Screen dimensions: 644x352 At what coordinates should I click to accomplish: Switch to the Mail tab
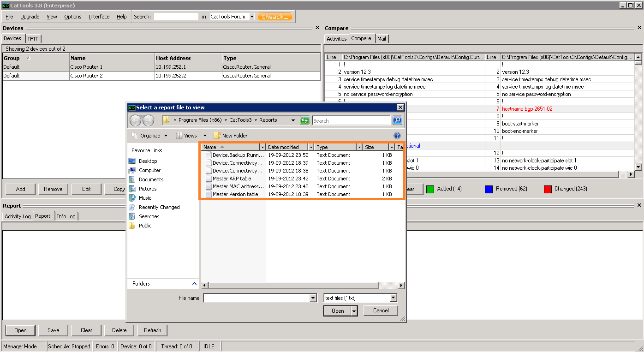[x=382, y=39]
